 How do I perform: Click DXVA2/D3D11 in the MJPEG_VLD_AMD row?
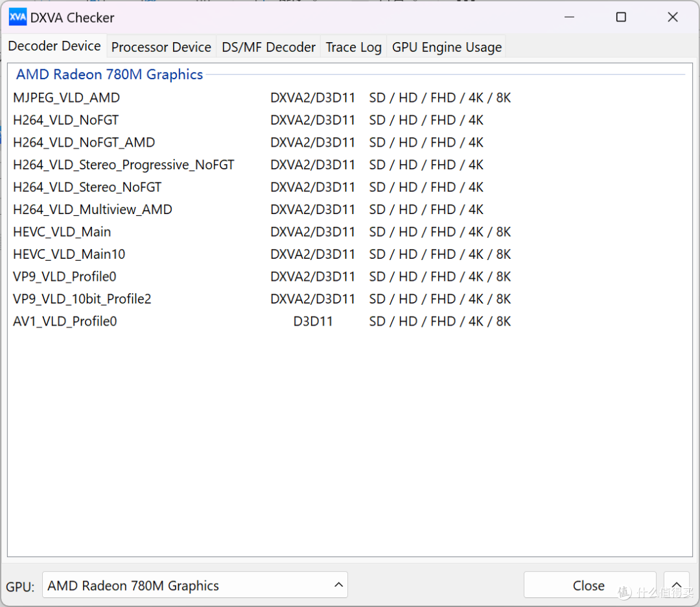tap(312, 98)
